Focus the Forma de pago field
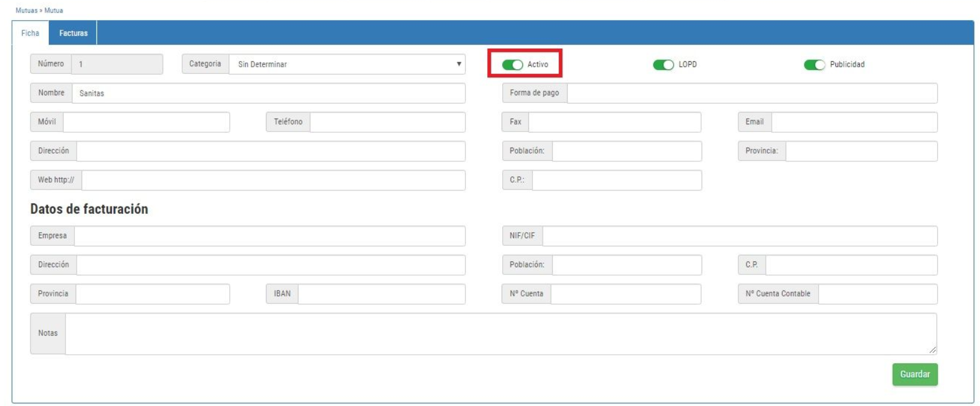The height and width of the screenshot is (406, 980). (752, 93)
